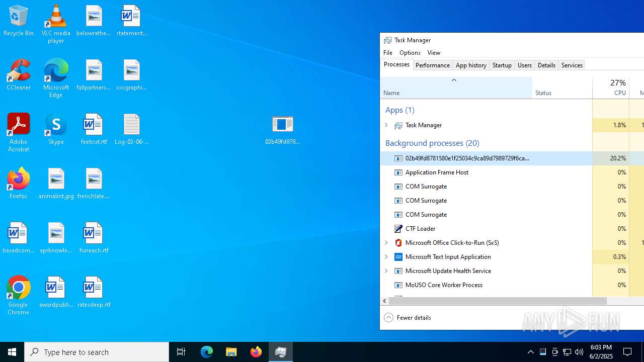Image resolution: width=644 pixels, height=362 pixels.
Task: Select the 02b49fd878 executable on desktop
Action: pos(282,129)
